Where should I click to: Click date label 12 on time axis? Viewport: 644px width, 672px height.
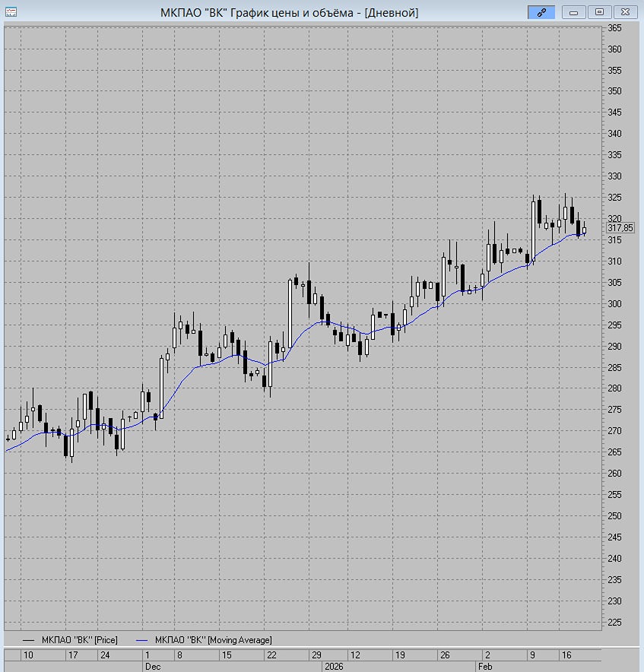click(355, 655)
